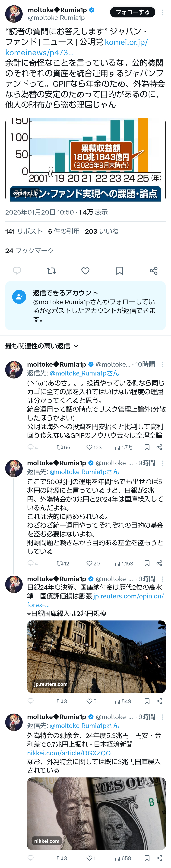Like the main post with heart icon

(85, 271)
